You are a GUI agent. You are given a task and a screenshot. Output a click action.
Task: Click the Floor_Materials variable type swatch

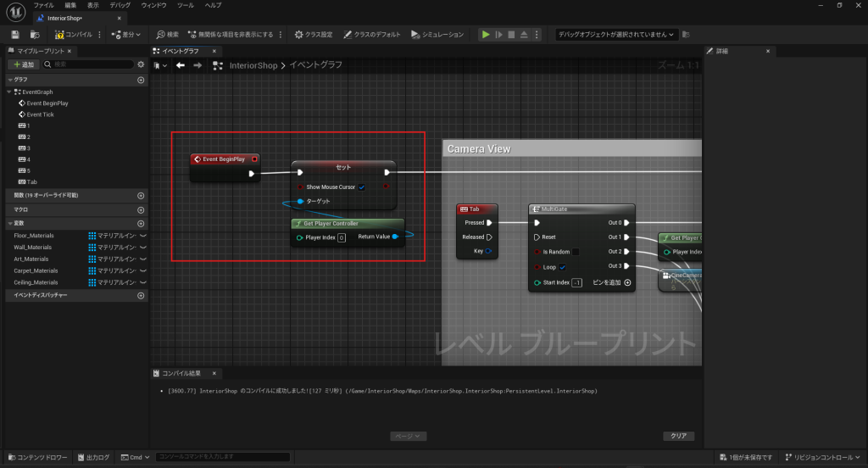pos(92,236)
